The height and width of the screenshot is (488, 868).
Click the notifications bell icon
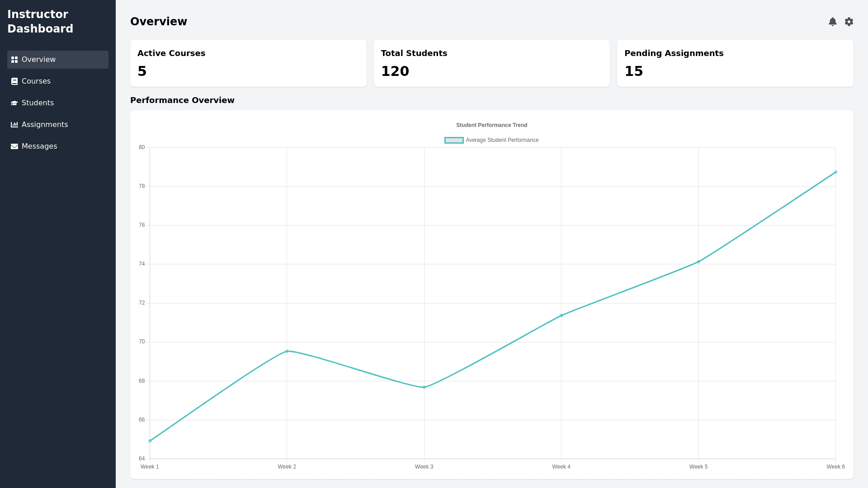coord(833,22)
